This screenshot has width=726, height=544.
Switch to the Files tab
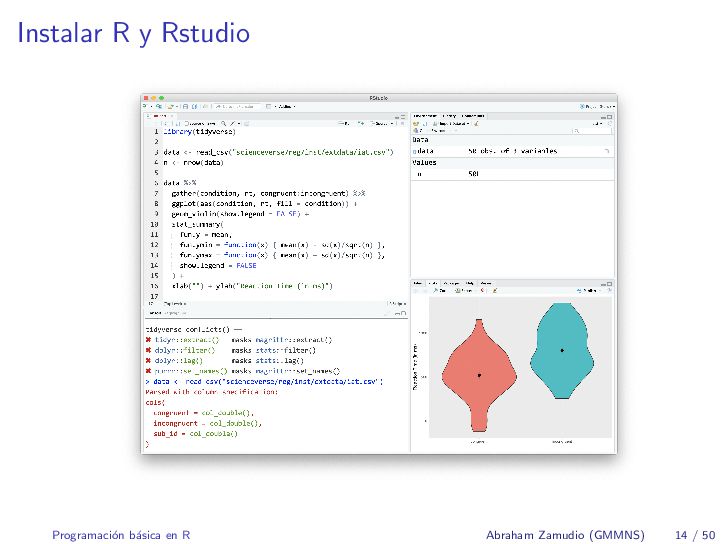(417, 283)
